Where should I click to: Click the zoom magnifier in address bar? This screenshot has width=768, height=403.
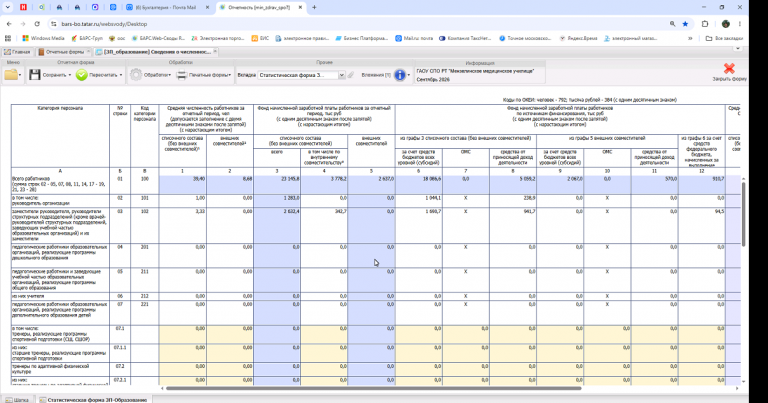[672, 24]
